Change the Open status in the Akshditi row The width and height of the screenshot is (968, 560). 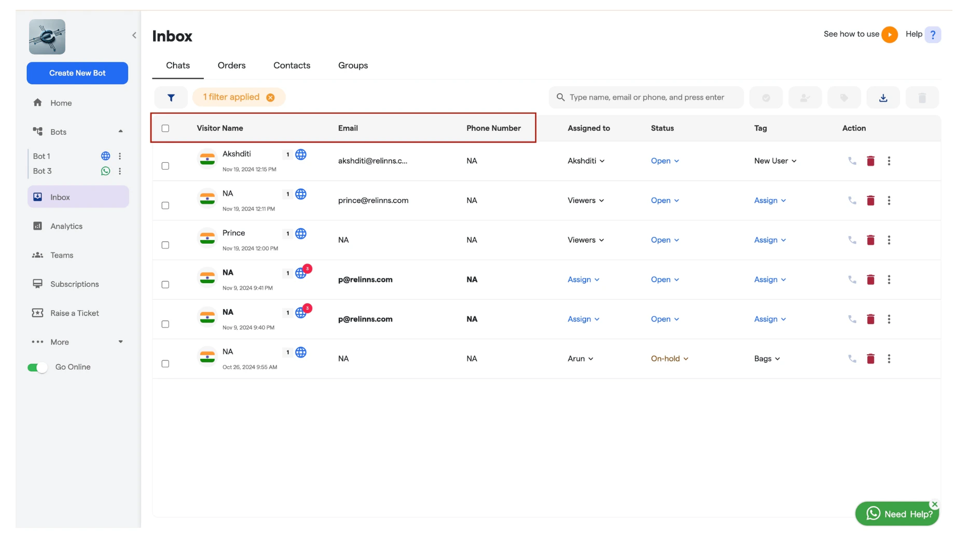pos(665,161)
